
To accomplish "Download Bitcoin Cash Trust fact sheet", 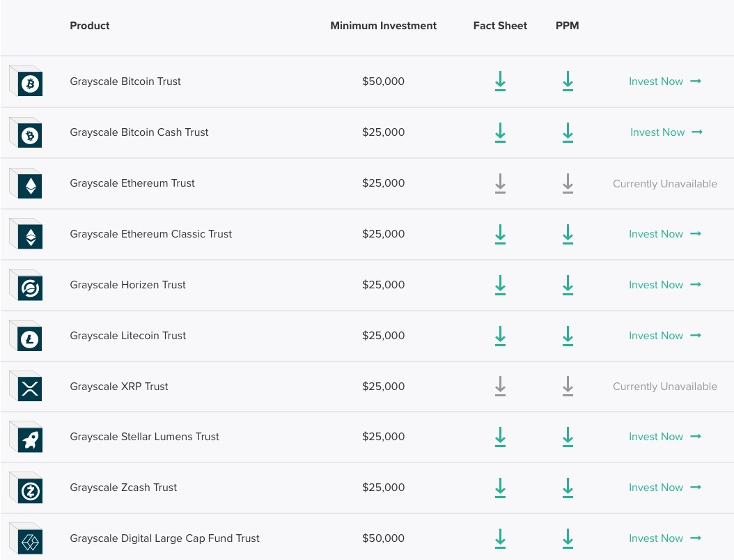I will [x=500, y=132].
